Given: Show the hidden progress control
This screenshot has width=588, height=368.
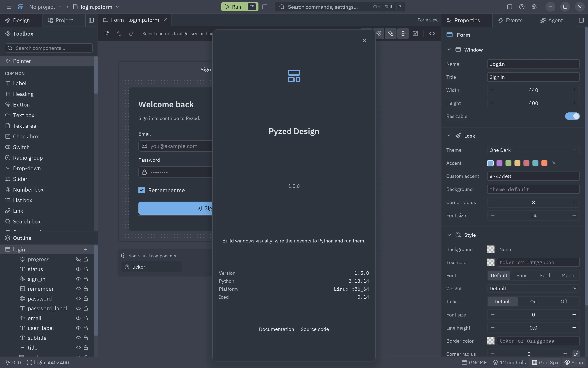Looking at the screenshot, I should [78, 259].
